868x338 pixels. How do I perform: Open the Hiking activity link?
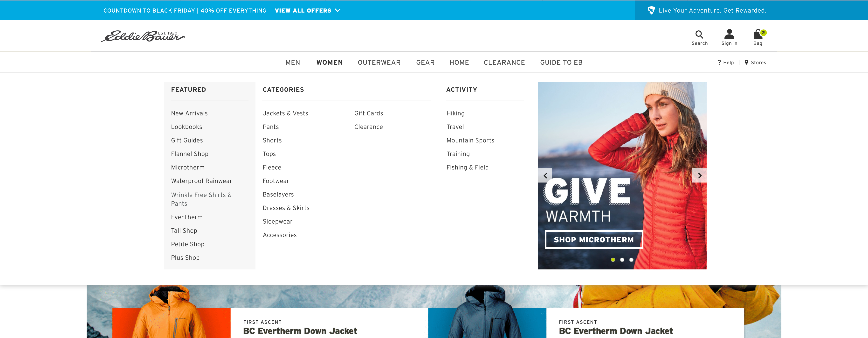point(455,113)
